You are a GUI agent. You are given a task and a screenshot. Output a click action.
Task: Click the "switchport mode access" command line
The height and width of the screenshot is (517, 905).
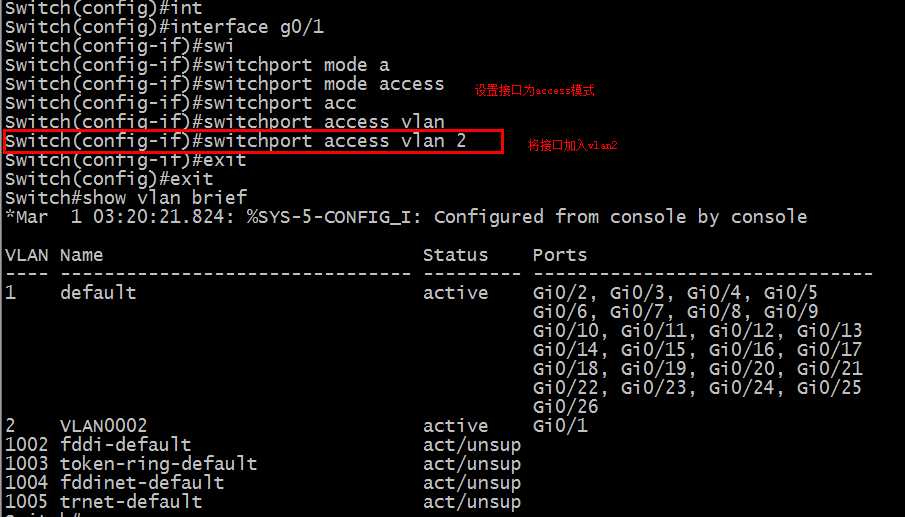[x=224, y=84]
